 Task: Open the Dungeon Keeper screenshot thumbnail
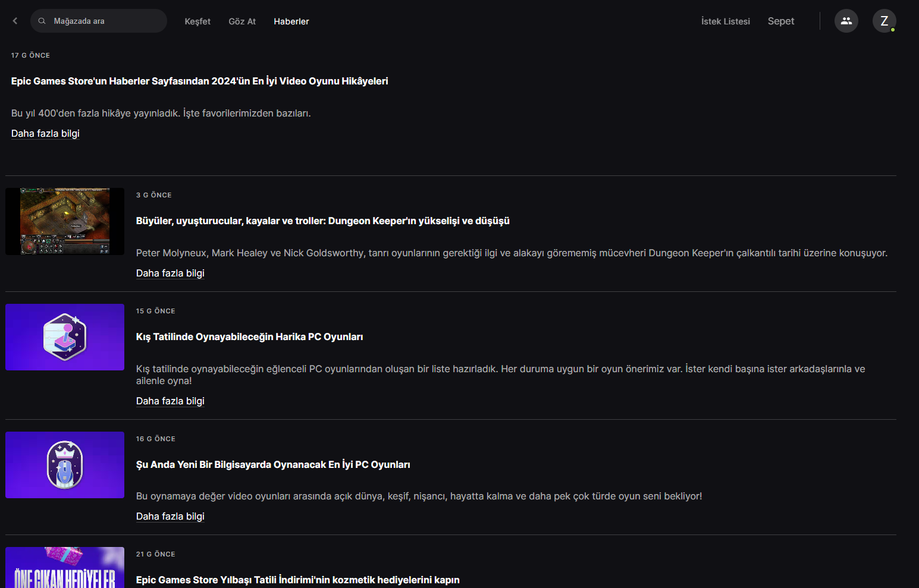point(65,221)
